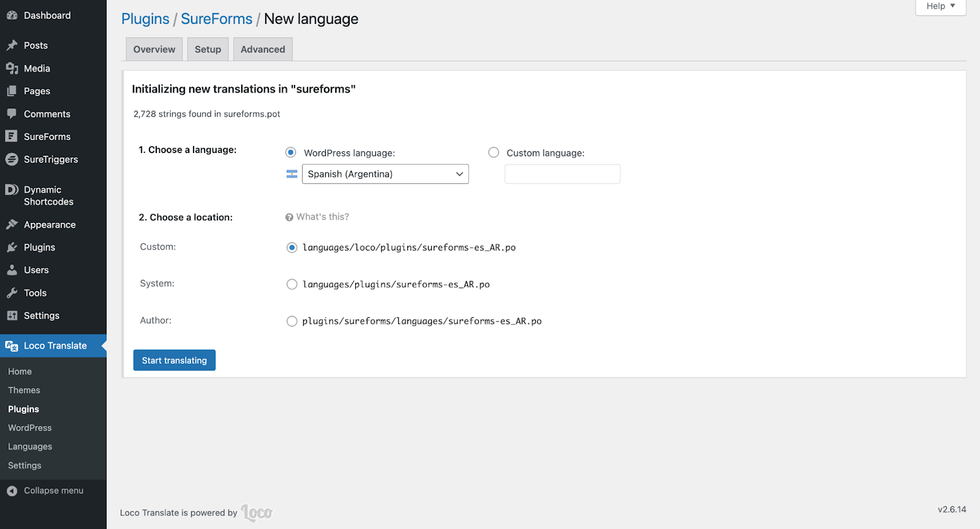Image resolution: width=980 pixels, height=529 pixels.
Task: Click the Loco logo in footer
Action: coord(257,512)
